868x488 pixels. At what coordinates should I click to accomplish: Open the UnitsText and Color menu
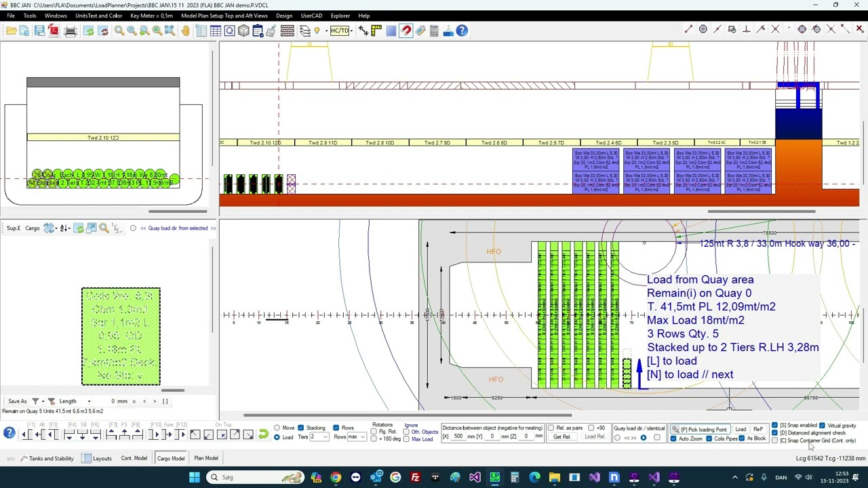point(99,16)
